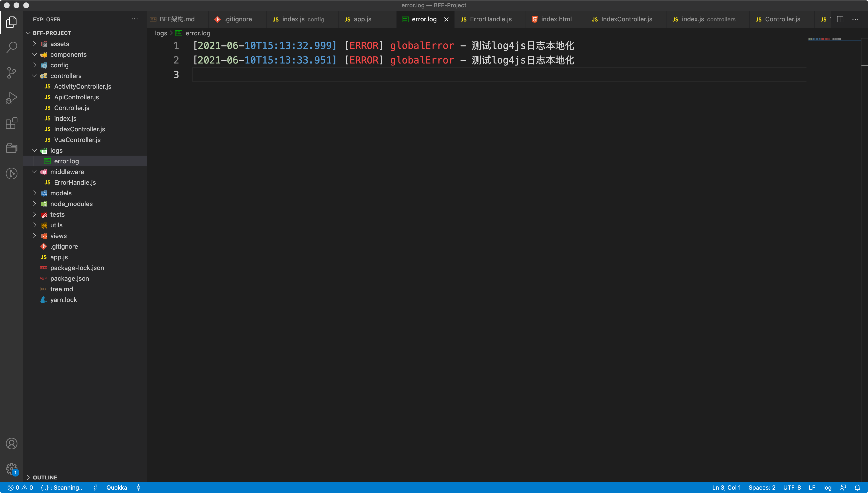
Task: Switch to the Controller.js tab
Action: pos(782,19)
